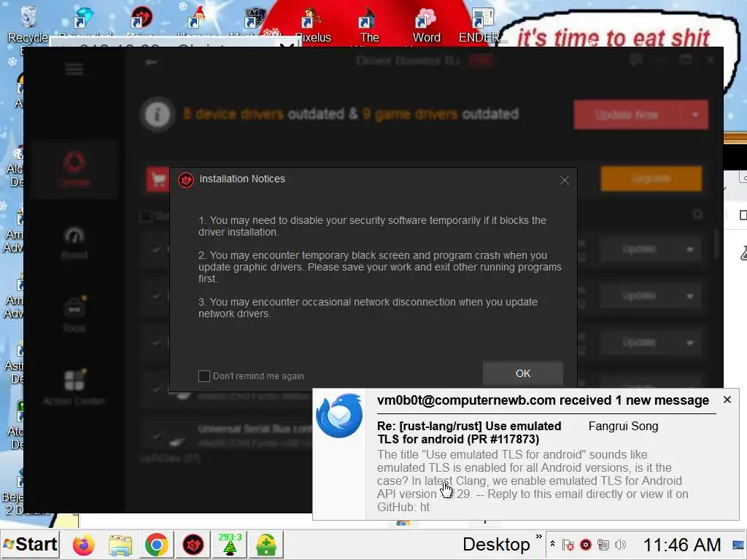Viewport: 747px width, 560px height.
Task: Open the volume speaker tray icon
Action: click(620, 544)
